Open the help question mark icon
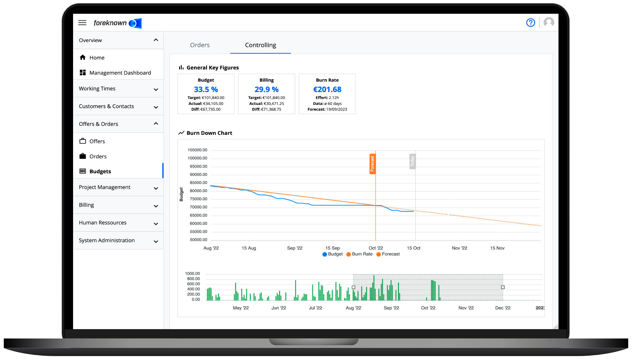 [531, 23]
